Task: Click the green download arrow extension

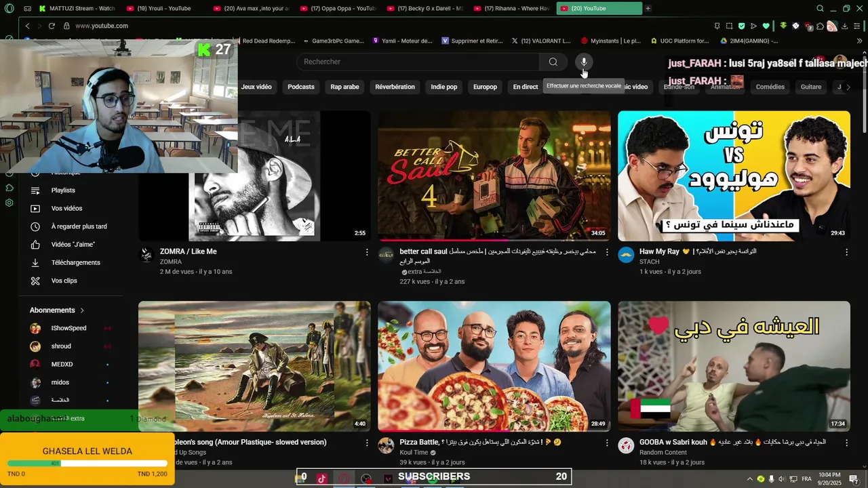Action: coord(783,26)
